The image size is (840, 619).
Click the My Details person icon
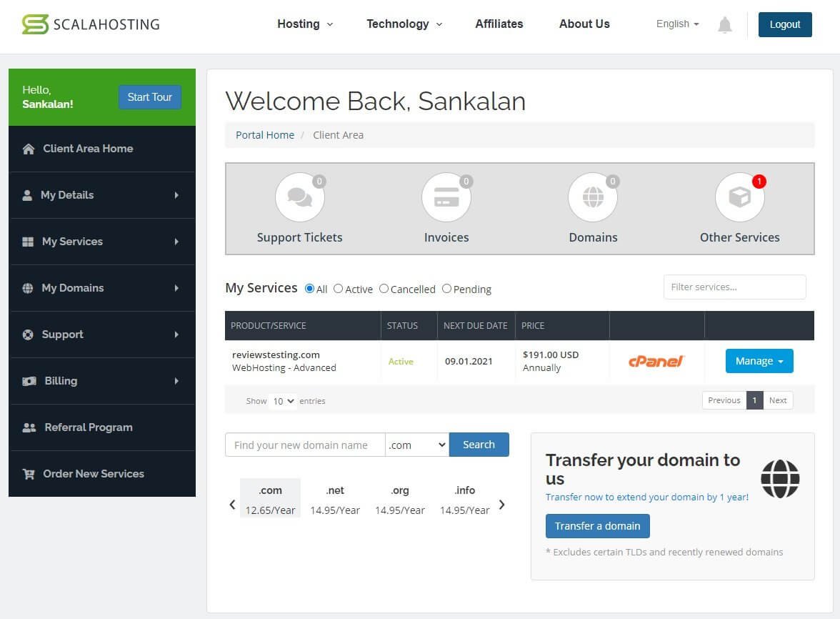tap(27, 195)
